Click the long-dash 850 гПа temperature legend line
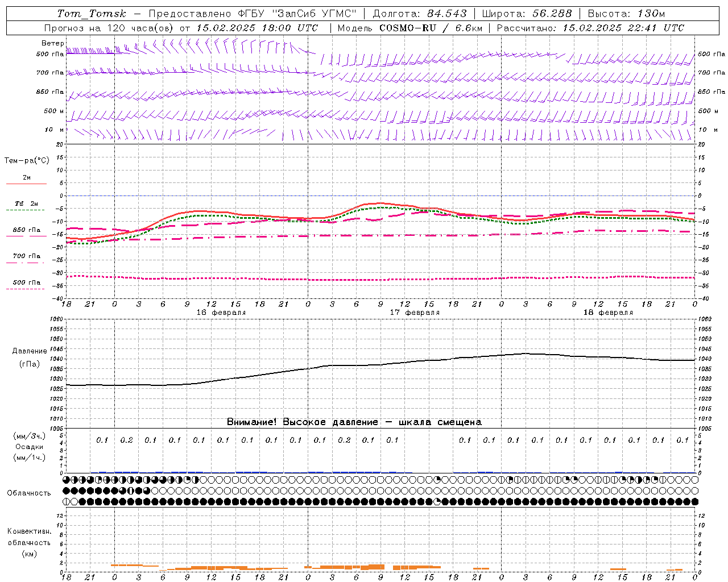 click(x=26, y=236)
